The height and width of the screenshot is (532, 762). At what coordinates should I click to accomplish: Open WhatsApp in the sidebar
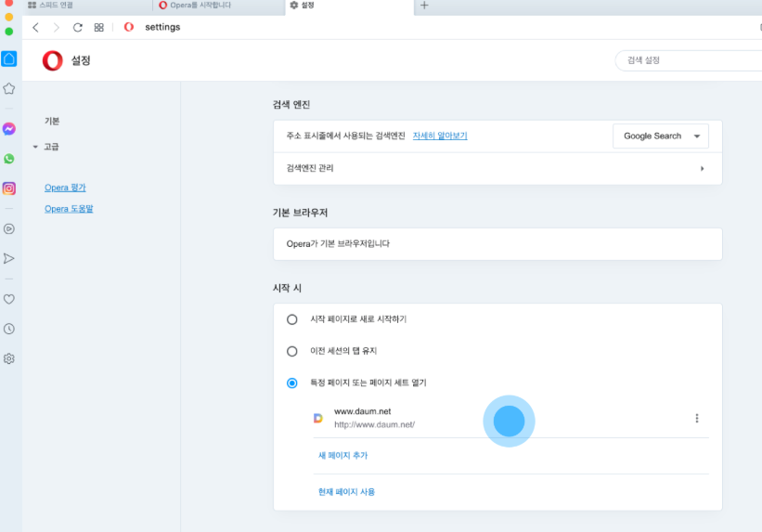9,159
